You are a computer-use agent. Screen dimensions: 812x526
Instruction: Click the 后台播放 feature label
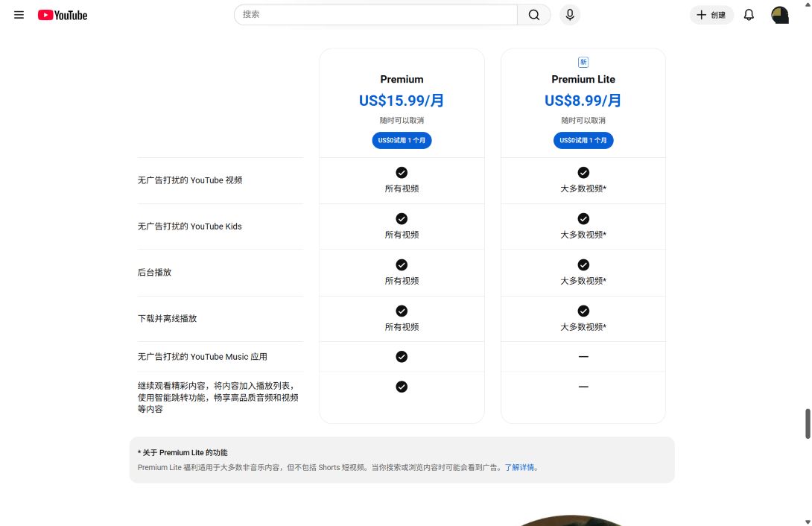154,273
